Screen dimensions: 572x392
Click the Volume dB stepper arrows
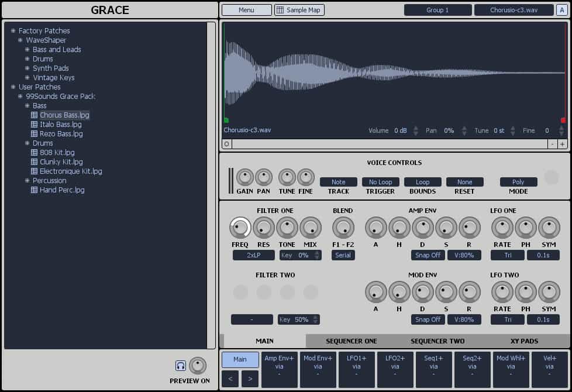click(416, 130)
